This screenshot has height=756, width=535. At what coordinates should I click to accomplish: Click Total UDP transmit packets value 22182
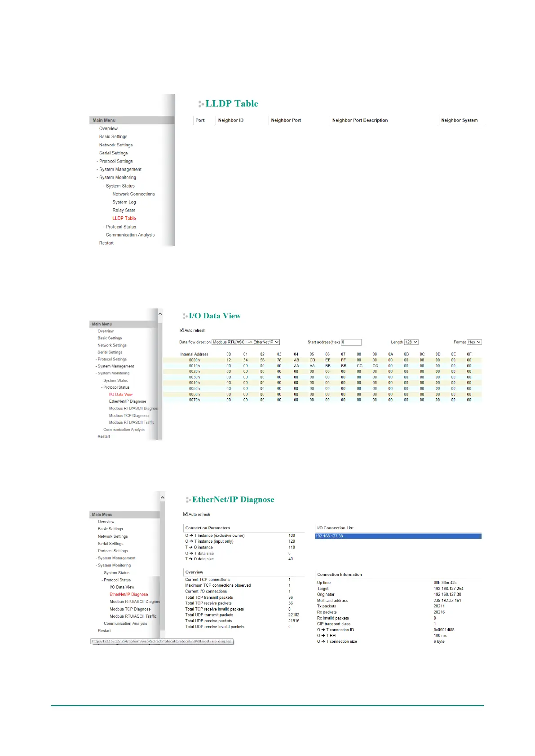coord(294,615)
